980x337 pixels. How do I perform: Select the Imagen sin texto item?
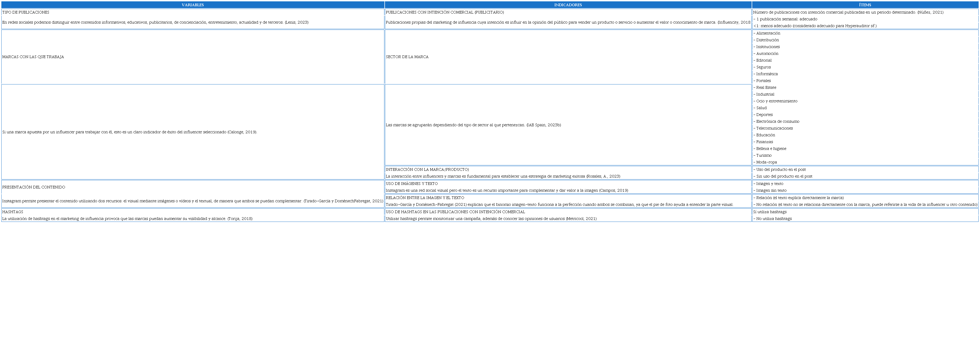tap(771, 191)
